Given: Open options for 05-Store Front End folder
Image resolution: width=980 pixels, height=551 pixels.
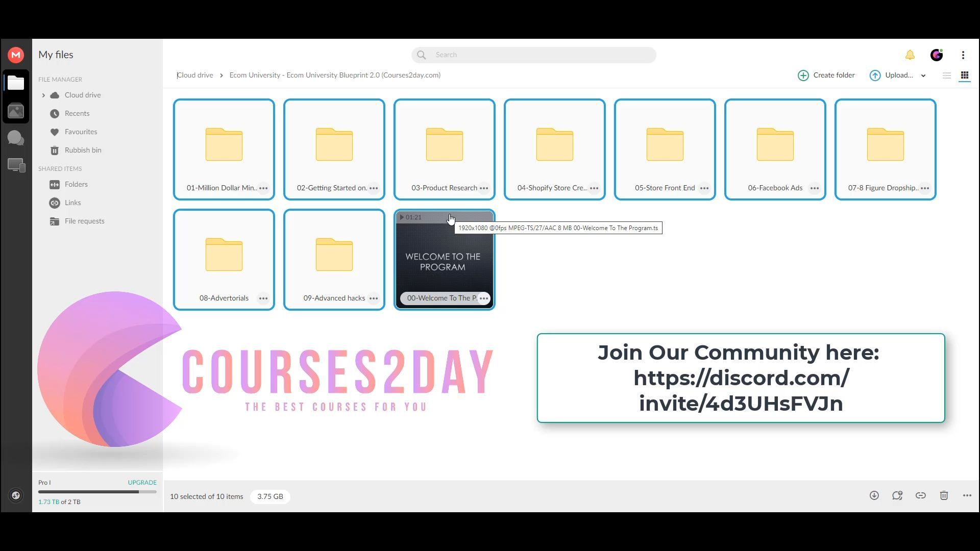Looking at the screenshot, I should pos(704,188).
